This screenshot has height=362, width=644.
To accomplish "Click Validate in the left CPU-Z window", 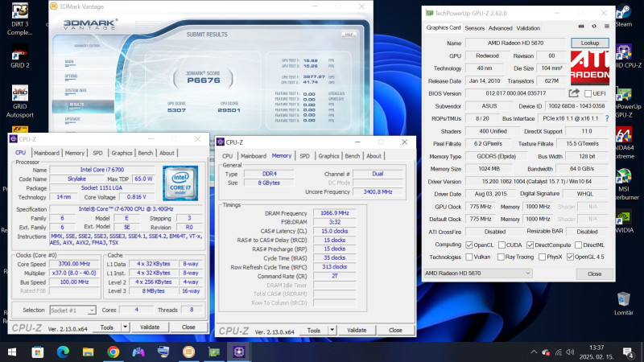I will pos(150,327).
